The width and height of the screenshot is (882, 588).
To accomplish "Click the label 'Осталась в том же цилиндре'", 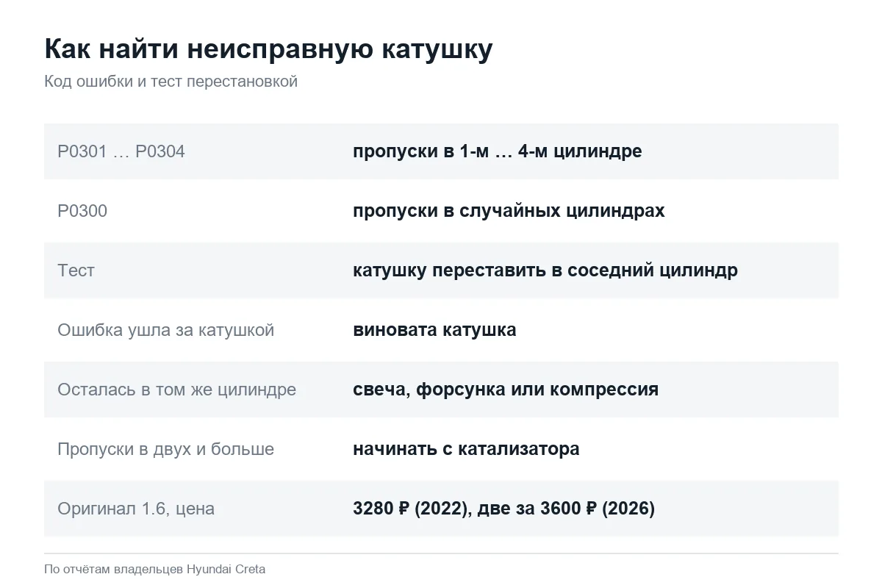I will point(176,390).
